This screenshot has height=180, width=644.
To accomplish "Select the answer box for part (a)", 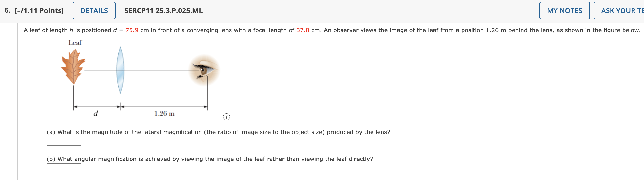I will [x=64, y=141].
